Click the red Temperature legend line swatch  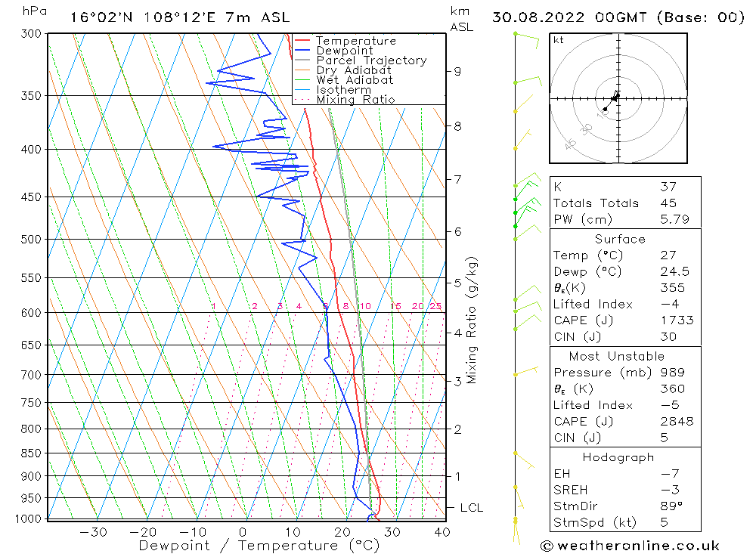point(302,40)
